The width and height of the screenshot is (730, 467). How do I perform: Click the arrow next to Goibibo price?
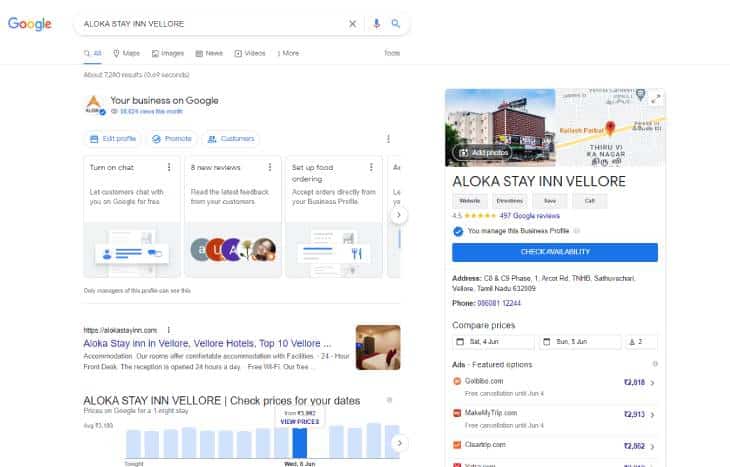[x=652, y=383]
